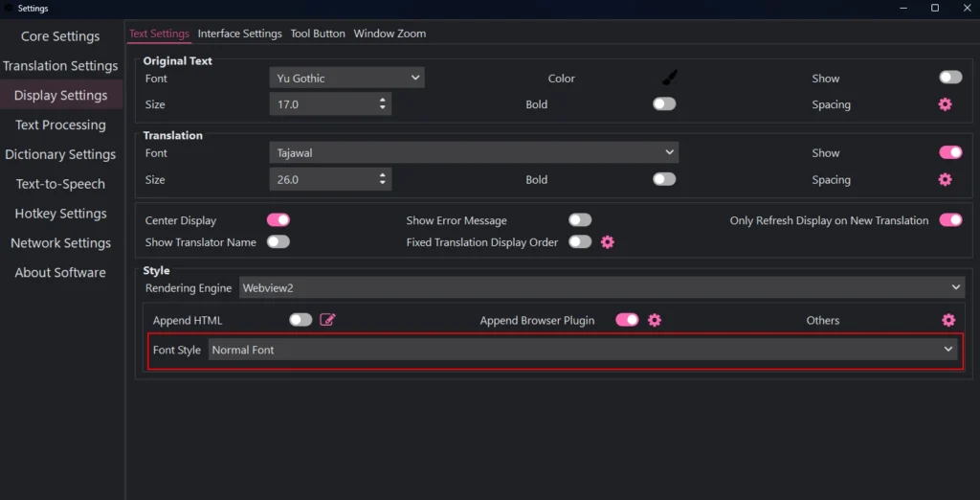Turn on Show Translator Name

click(x=278, y=241)
